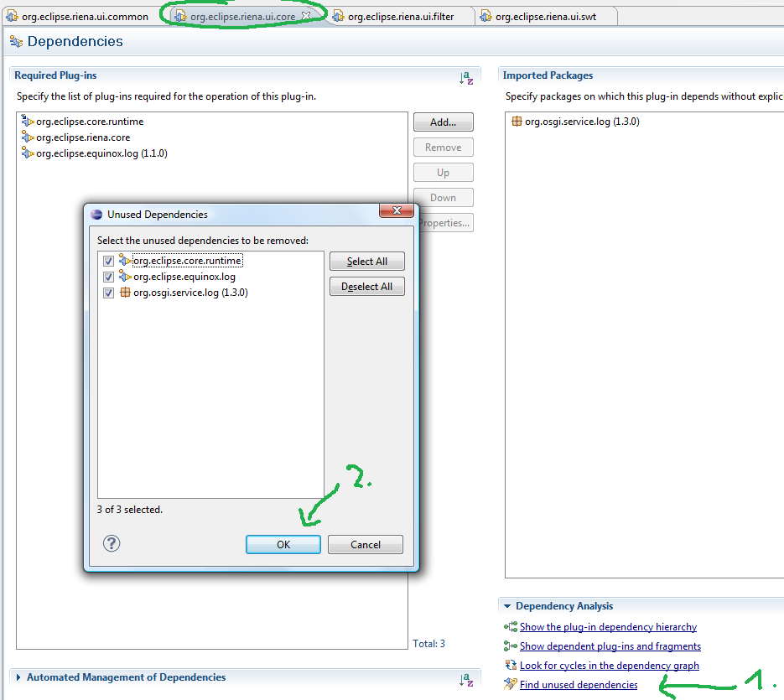Open Show dependent plug-ins and fragments link
Screen dimensions: 784x700
(610, 646)
